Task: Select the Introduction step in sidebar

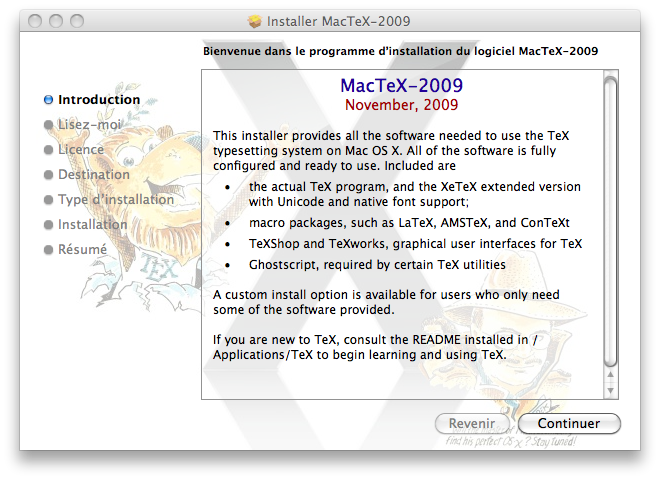Action: (99, 100)
